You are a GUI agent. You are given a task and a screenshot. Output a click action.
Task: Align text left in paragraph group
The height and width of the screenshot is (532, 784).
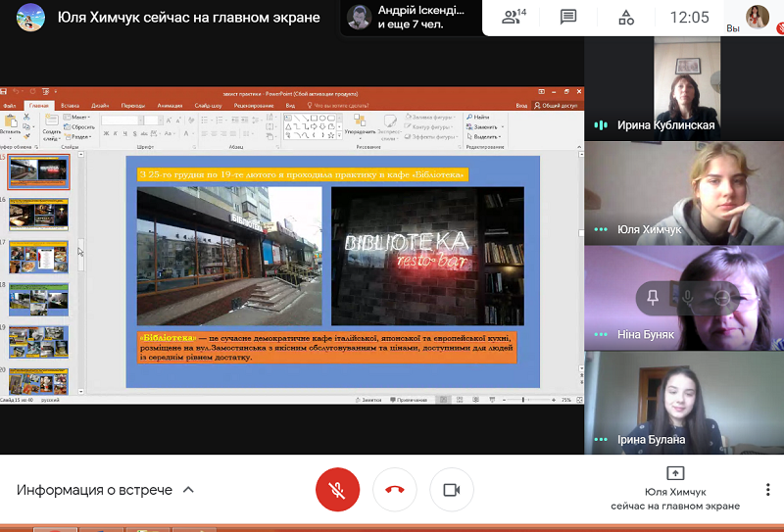pyautogui.click(x=205, y=133)
